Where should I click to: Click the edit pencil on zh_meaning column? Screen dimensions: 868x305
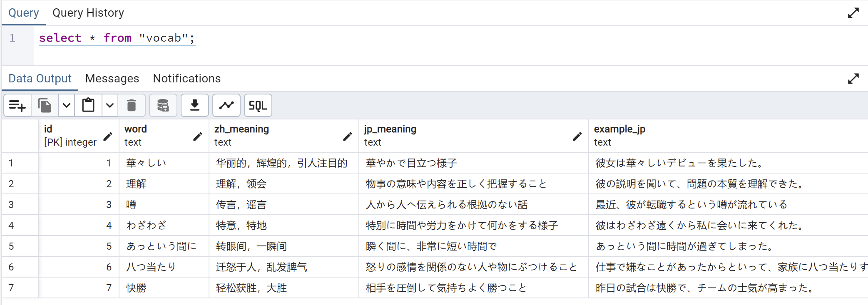[348, 136]
